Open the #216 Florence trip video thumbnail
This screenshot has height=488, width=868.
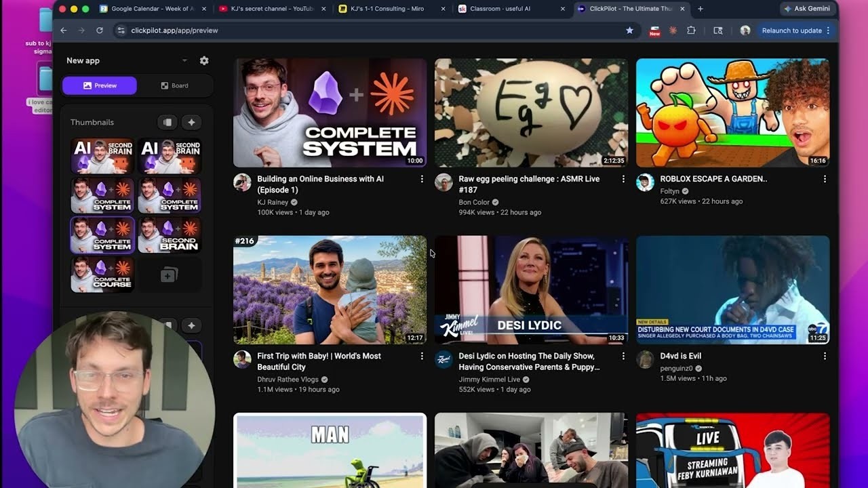[x=330, y=290]
